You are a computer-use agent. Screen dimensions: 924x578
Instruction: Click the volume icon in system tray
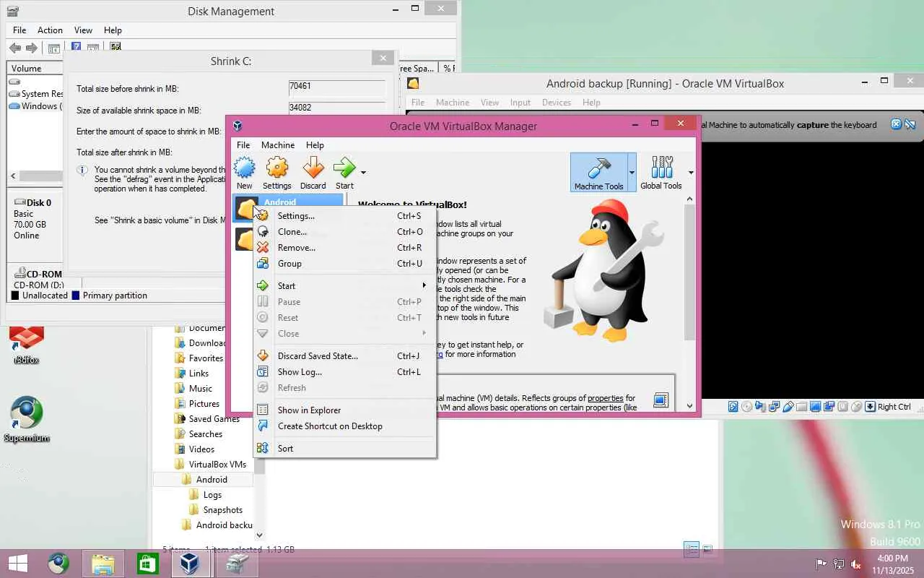856,564
